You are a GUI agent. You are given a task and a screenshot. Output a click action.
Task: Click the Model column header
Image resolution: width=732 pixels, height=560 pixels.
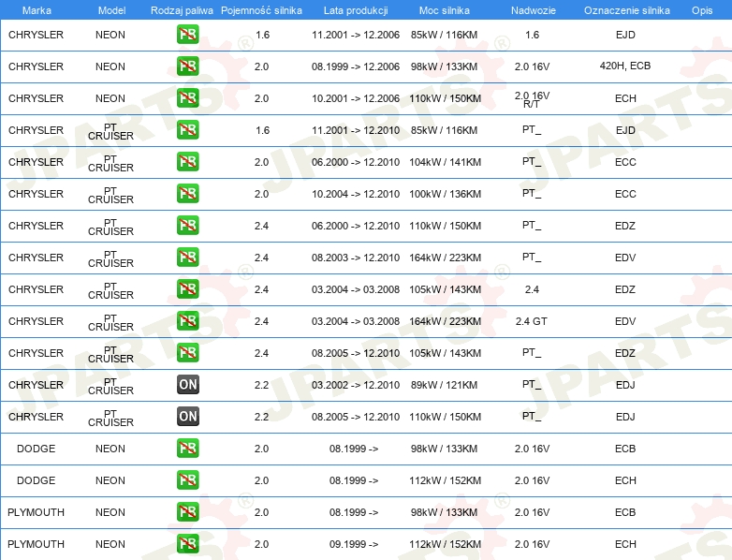111,10
